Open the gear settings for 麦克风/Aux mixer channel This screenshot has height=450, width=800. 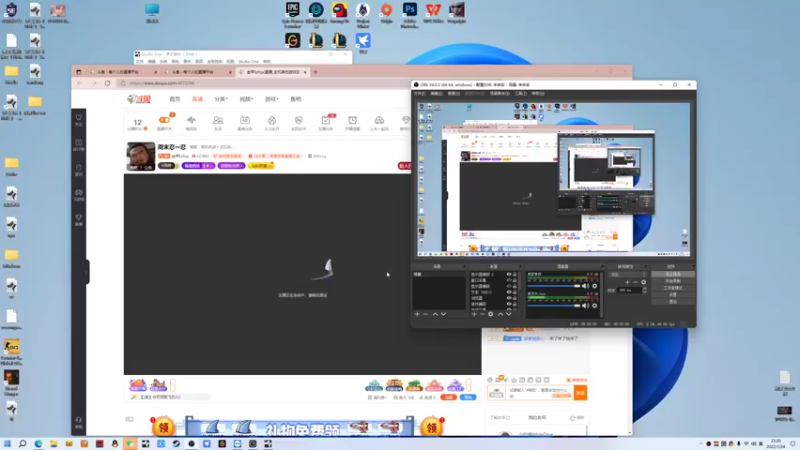tap(594, 306)
